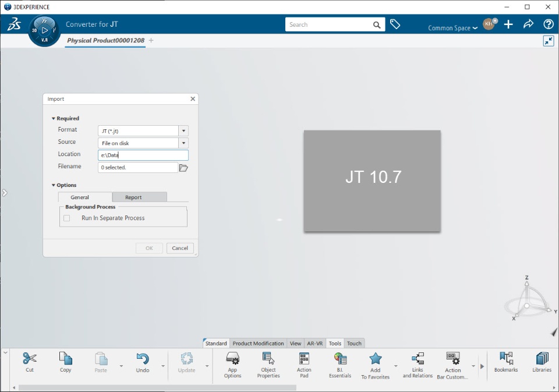Image resolution: width=559 pixels, height=392 pixels.
Task: Click the Location input field
Action: click(143, 155)
